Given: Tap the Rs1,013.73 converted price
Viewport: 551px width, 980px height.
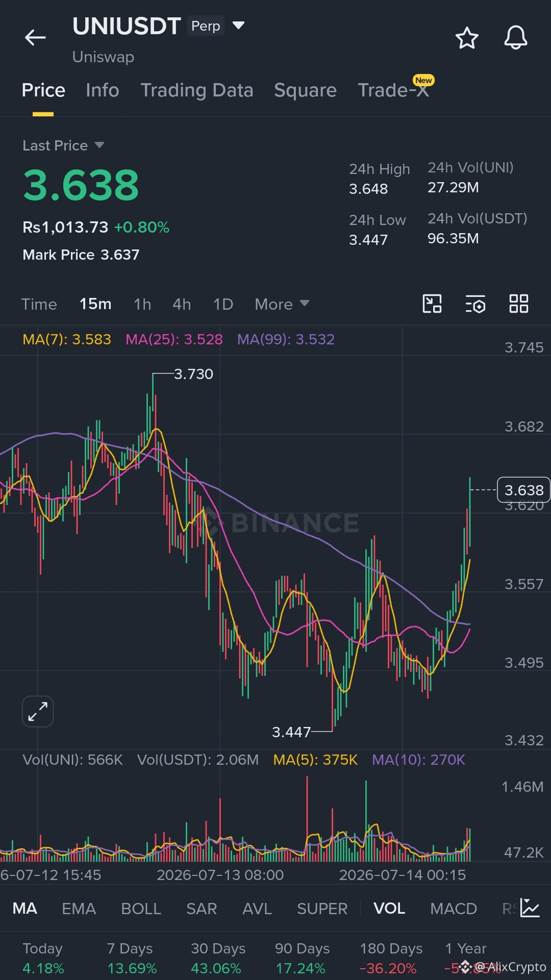Looking at the screenshot, I should [65, 227].
